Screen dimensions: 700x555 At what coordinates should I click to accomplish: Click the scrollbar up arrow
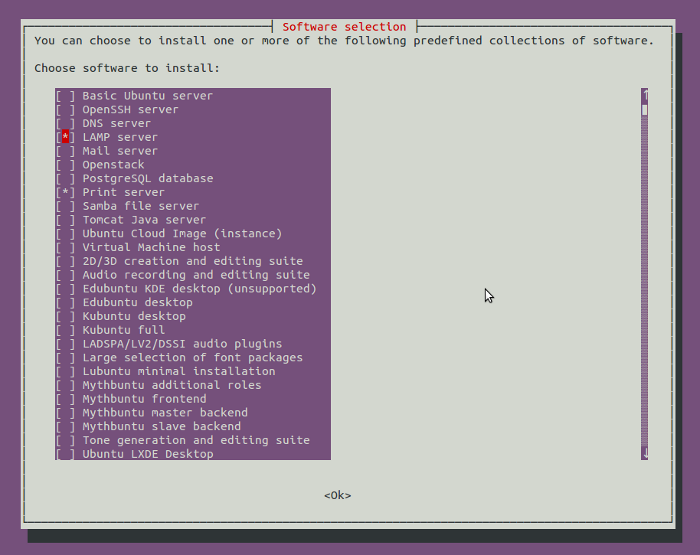click(644, 95)
